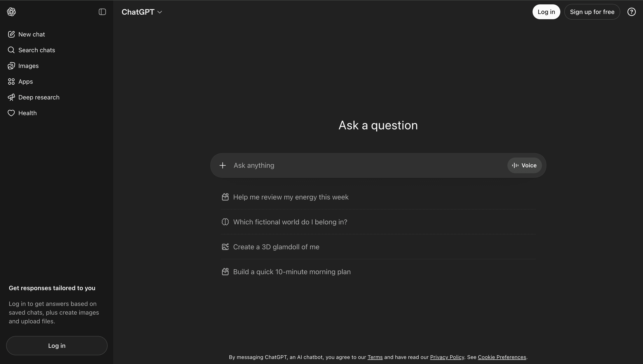
Task: Toggle the sidebar collapse icon
Action: [x=102, y=12]
